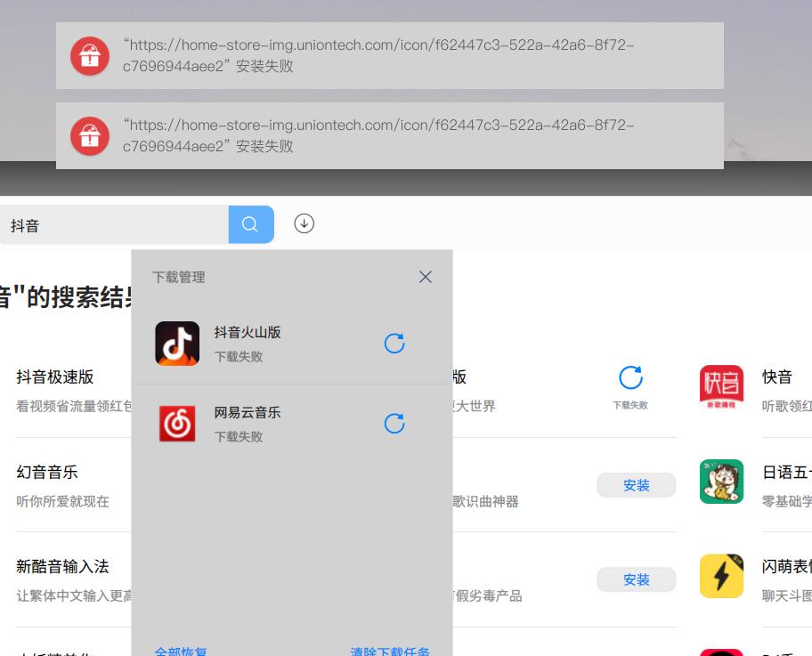Click 安装 button in 幻音音乐 row
Screen dimensions: 812x656
pyautogui.click(x=637, y=485)
